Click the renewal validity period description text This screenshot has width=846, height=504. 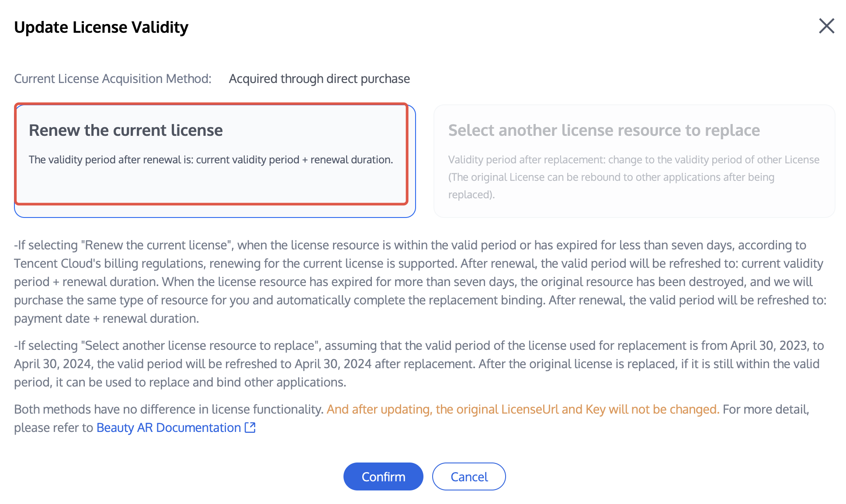[211, 160]
